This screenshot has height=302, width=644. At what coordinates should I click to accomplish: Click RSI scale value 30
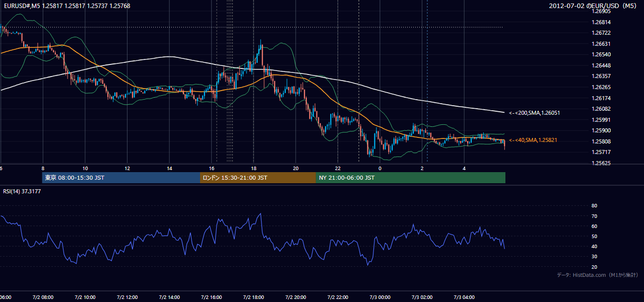pos(595,257)
